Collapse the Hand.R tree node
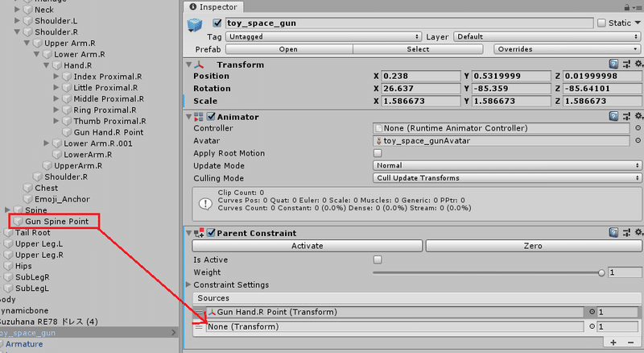 tap(46, 65)
